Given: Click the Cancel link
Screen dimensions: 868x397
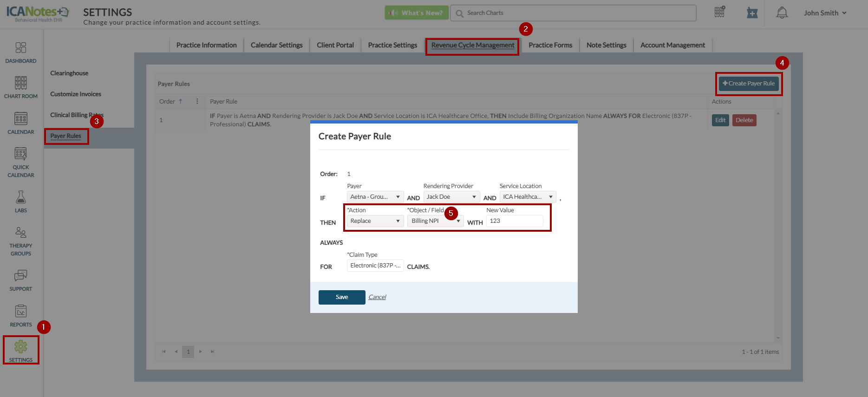Looking at the screenshot, I should point(377,297).
